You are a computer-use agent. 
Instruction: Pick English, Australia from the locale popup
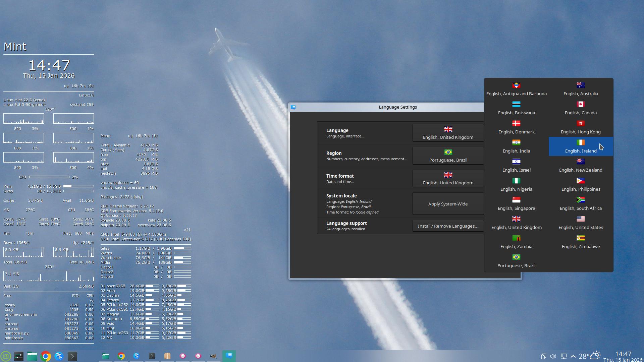581,89
